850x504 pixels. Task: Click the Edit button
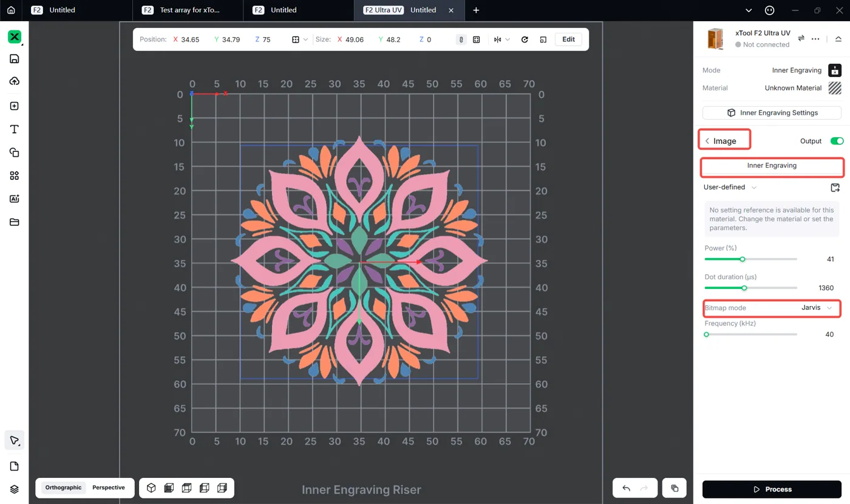point(568,39)
